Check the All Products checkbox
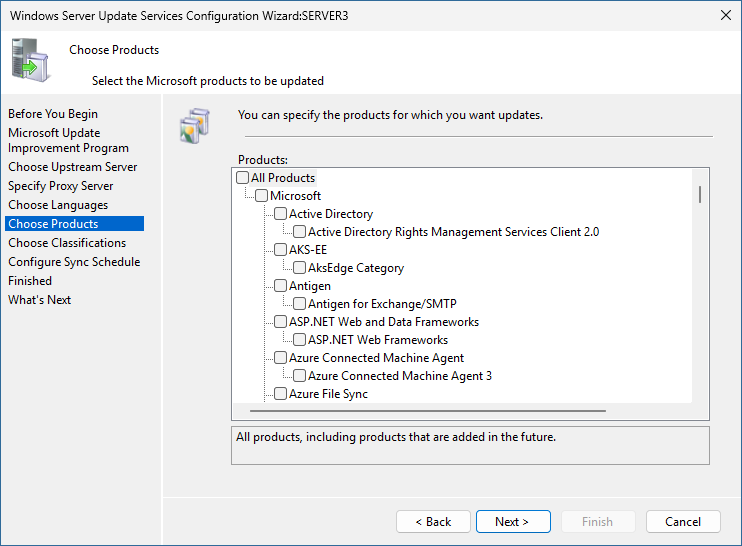 click(x=243, y=177)
